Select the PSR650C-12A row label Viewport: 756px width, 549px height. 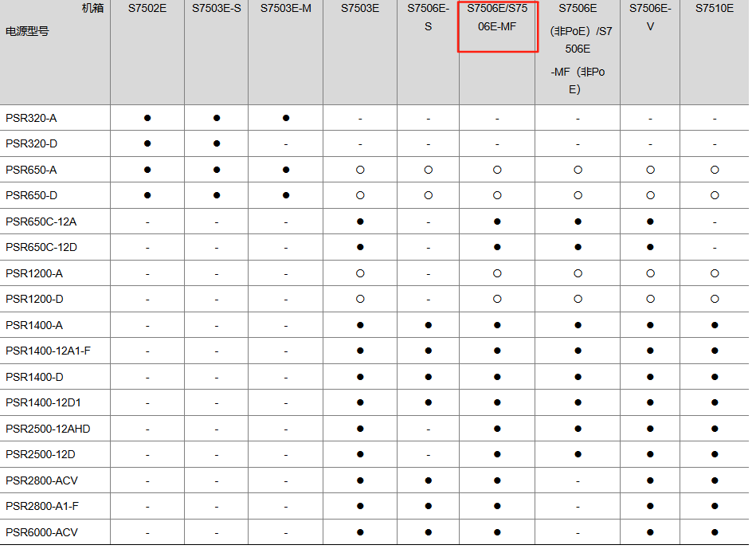pos(41,222)
